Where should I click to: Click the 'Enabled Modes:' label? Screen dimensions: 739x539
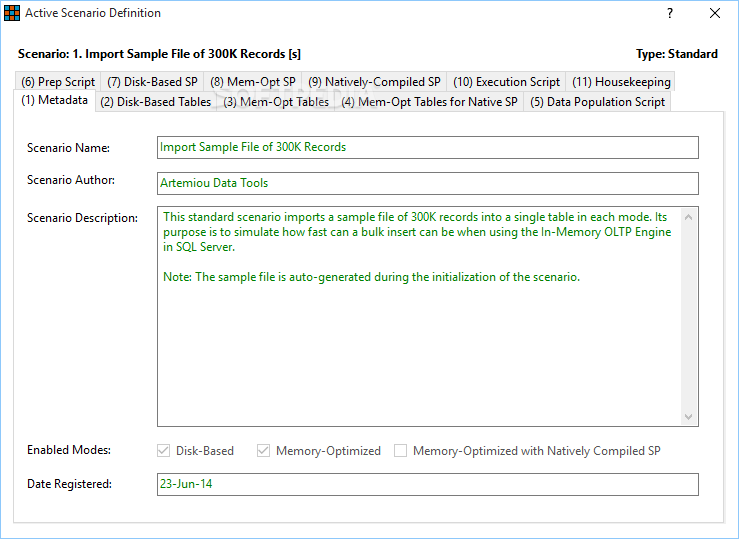point(69,450)
